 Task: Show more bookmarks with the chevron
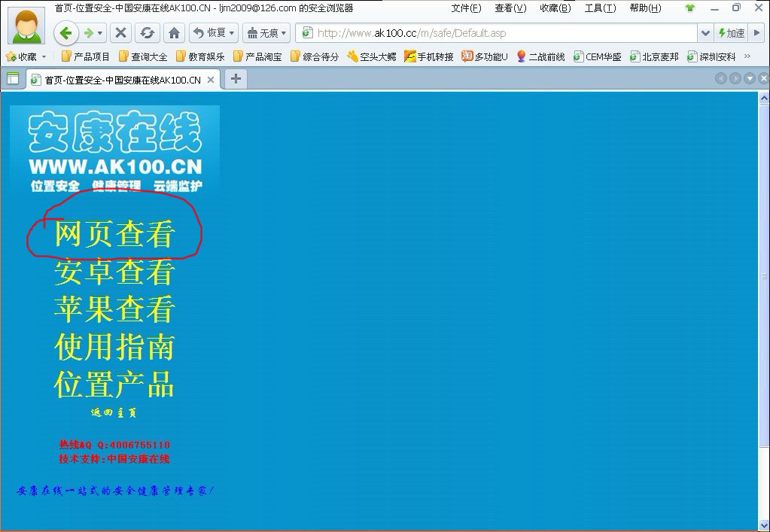click(747, 56)
